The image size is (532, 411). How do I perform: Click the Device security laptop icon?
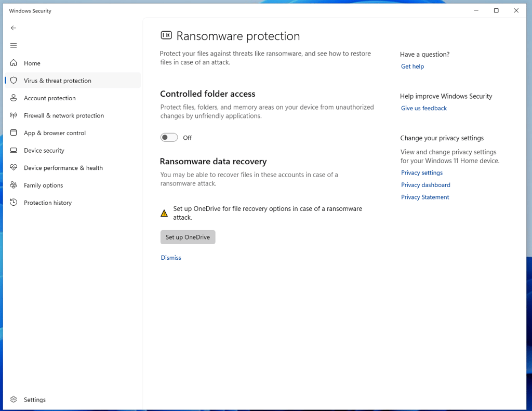point(14,150)
